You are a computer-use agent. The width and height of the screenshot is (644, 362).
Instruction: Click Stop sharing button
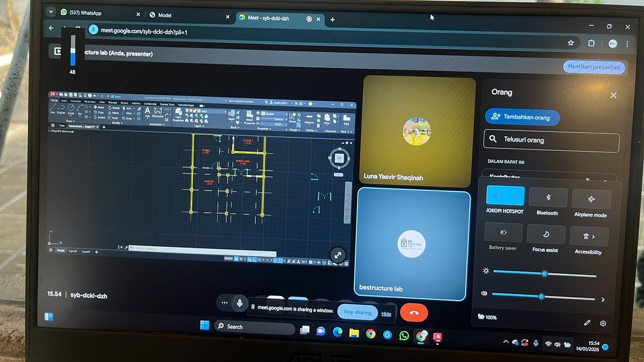357,312
